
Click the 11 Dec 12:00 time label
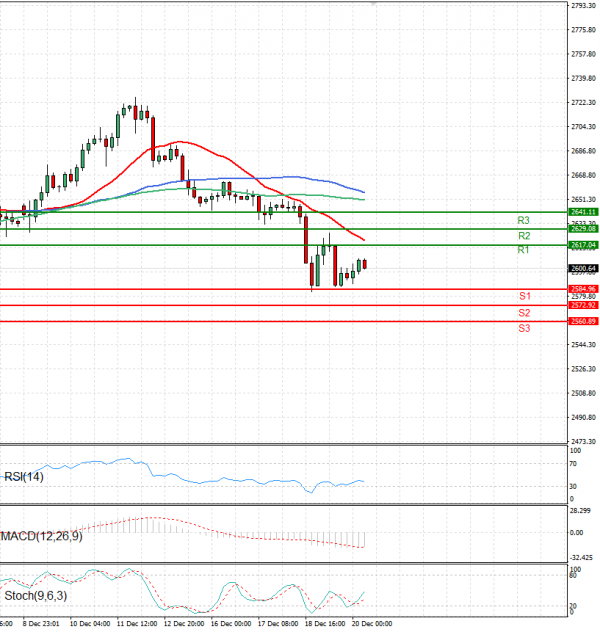coord(137,624)
